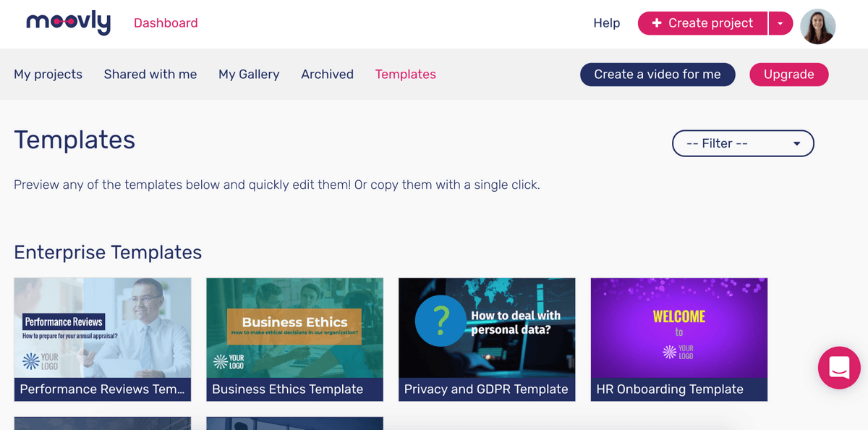The width and height of the screenshot is (868, 430).
Task: Open the user profile avatar
Action: [818, 26]
